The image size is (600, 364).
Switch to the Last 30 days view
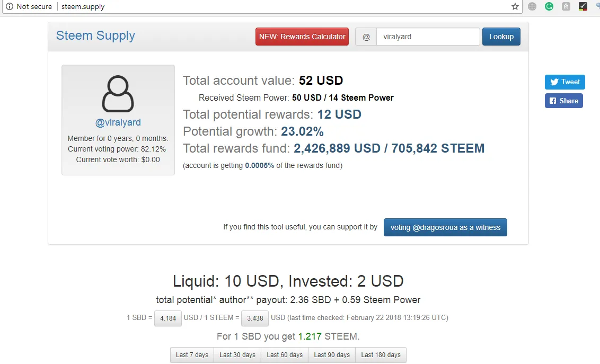point(237,355)
